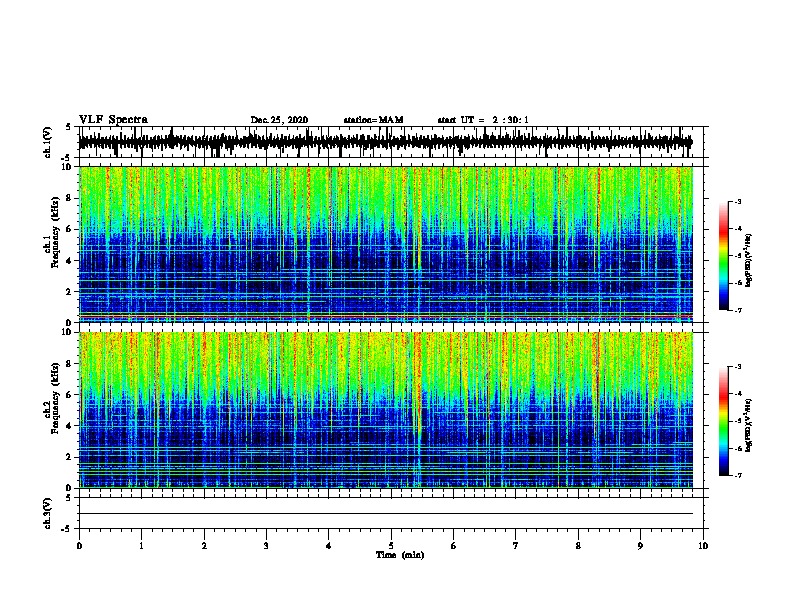Viewport: 792px width, 612px height.
Task: Click time axis tick label "1"
Action: click(141, 546)
